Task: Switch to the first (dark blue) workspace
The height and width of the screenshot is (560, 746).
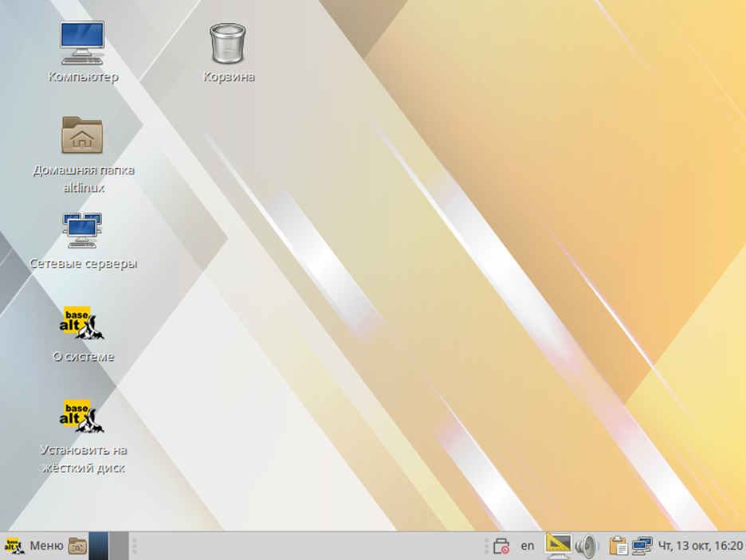Action: (98, 546)
